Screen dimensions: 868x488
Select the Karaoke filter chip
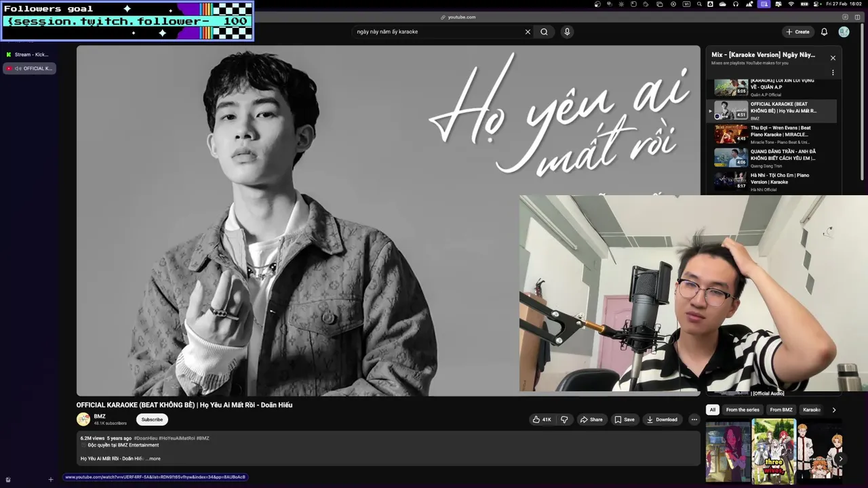[812, 409]
